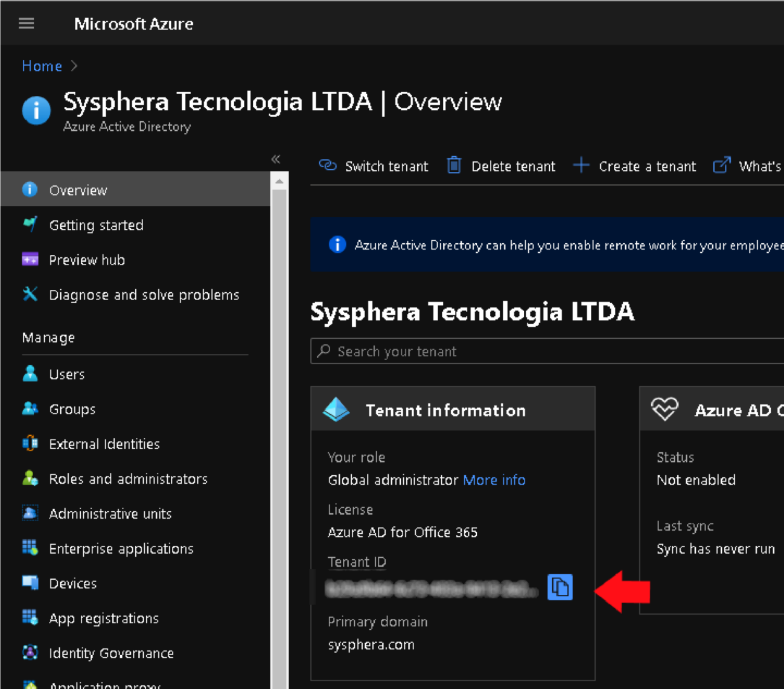Click the Global administrator role text
The image size is (784, 689).
tap(393, 480)
